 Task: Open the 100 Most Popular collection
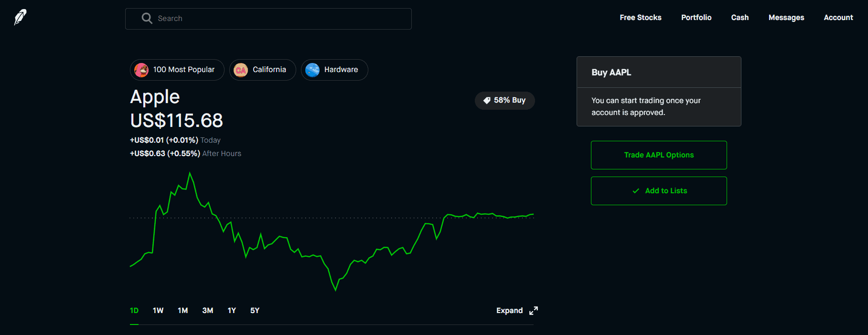click(x=177, y=70)
